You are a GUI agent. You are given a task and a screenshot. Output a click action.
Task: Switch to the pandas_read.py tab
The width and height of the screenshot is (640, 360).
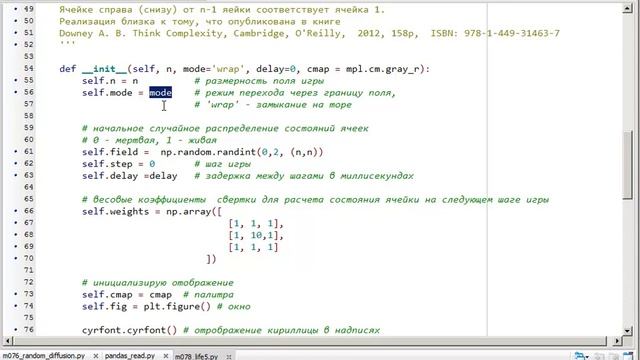[x=130, y=356]
